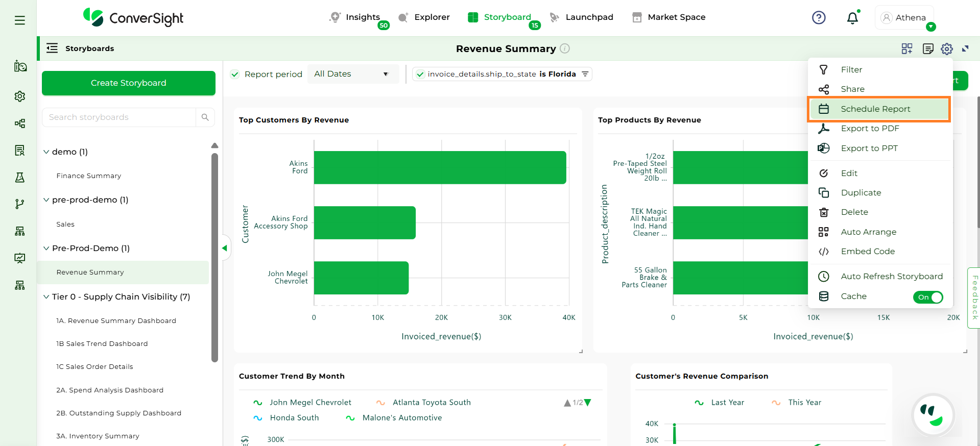This screenshot has width=980, height=446.
Task: Click the Create Storyboard button
Action: [x=129, y=83]
